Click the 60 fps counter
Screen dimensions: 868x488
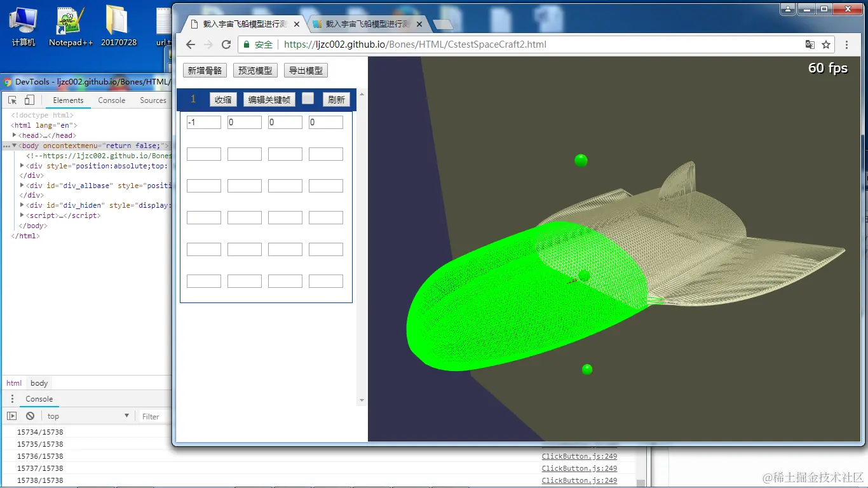[x=827, y=68]
